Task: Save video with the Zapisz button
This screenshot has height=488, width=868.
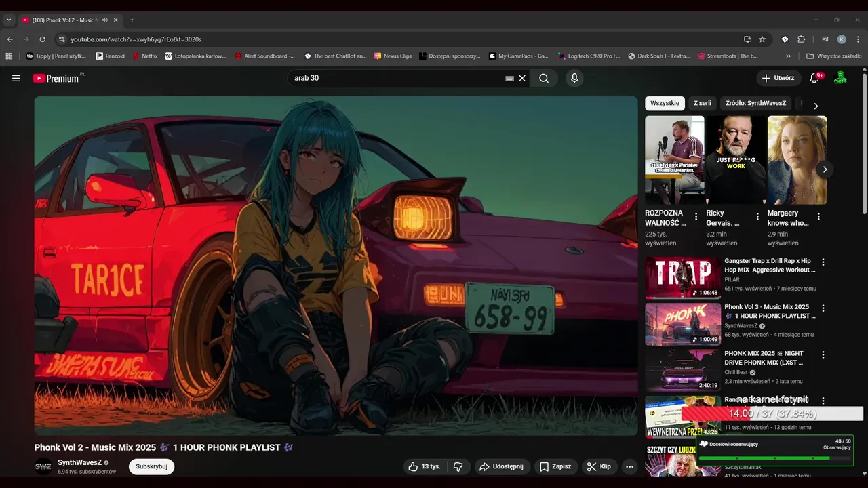Action: [x=555, y=466]
